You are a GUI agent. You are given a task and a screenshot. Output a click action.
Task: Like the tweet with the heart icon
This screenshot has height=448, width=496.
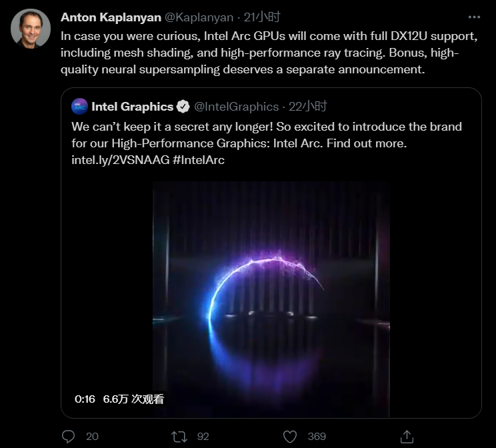[x=290, y=437]
